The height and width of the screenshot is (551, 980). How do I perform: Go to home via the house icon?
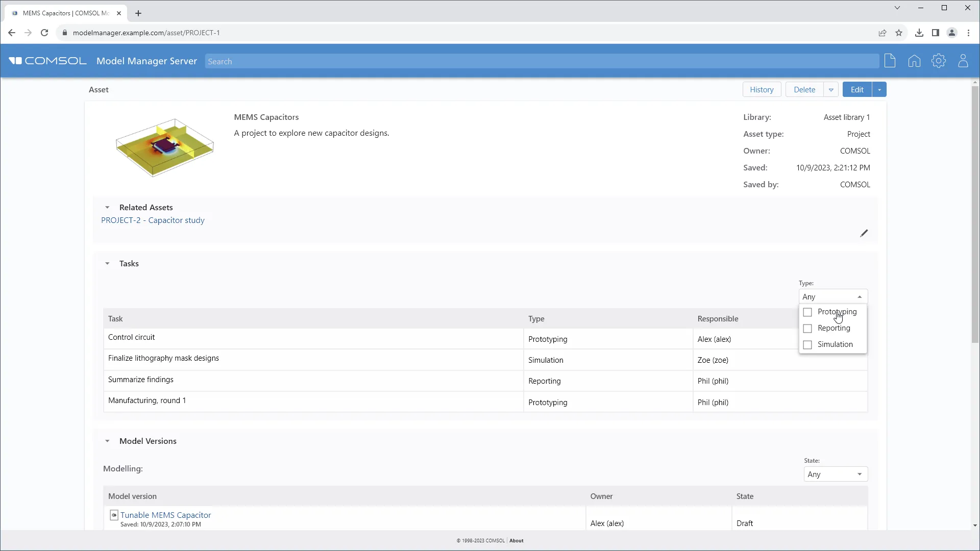point(914,61)
